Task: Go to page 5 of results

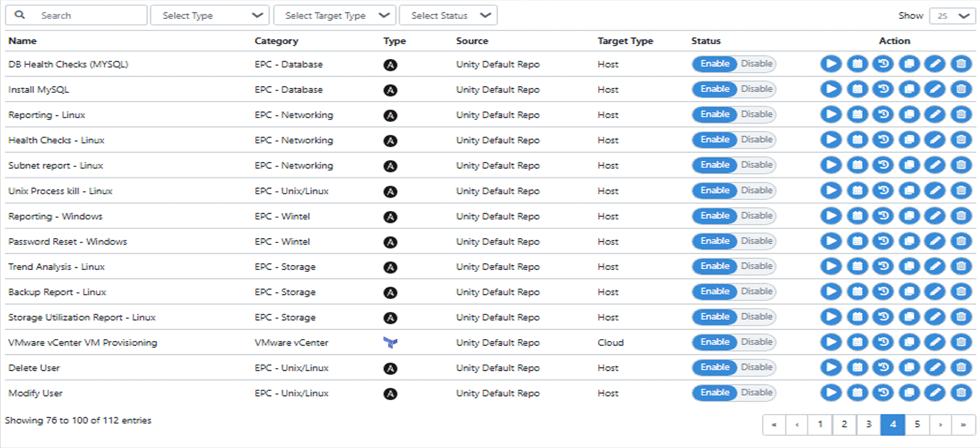Action: point(917,424)
